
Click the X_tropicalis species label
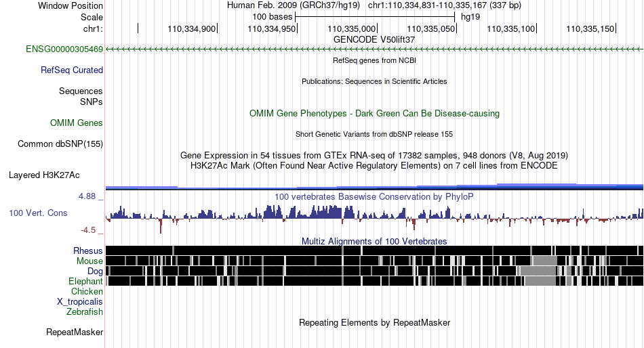pos(80,302)
